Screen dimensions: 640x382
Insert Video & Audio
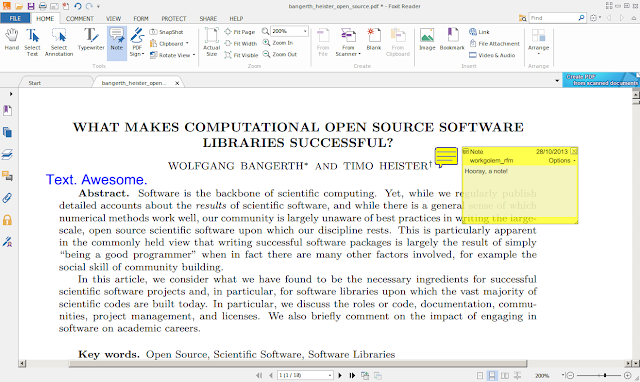(492, 55)
